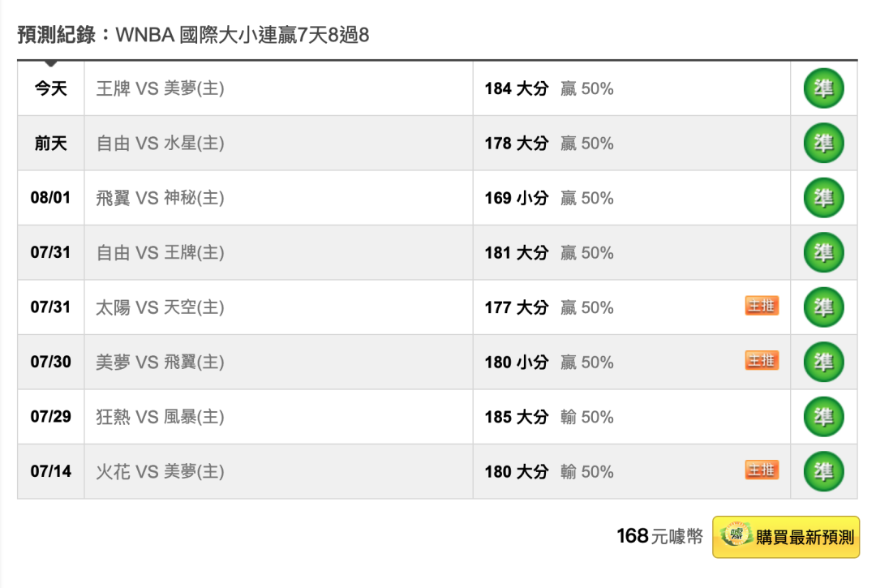
Task: Open the 自由 VS 水星(主) matchup
Action: pos(160,143)
